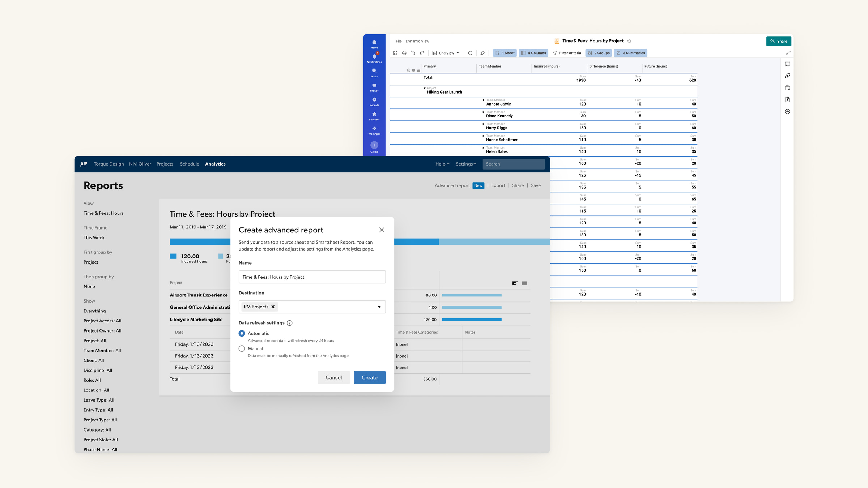Click the 1 Sheet toolbar button
The height and width of the screenshot is (488, 868).
505,53
